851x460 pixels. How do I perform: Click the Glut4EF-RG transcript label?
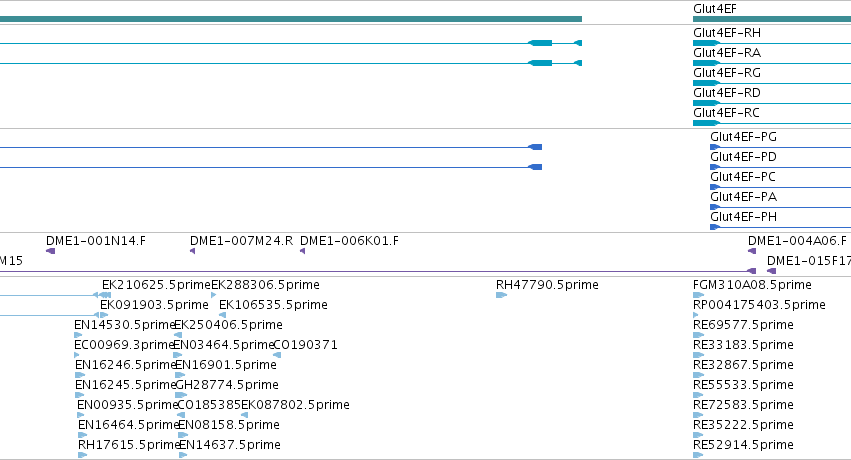click(x=727, y=73)
